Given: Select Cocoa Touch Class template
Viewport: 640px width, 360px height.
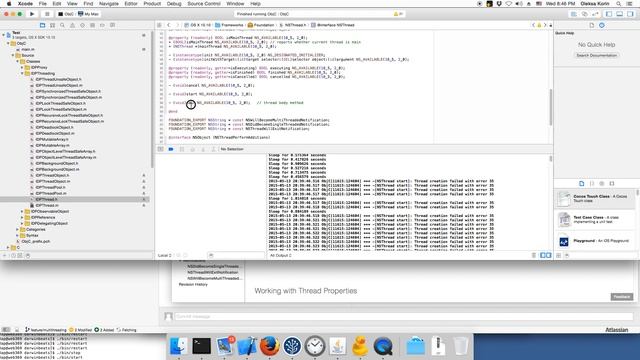Looking at the screenshot, I should [x=595, y=199].
